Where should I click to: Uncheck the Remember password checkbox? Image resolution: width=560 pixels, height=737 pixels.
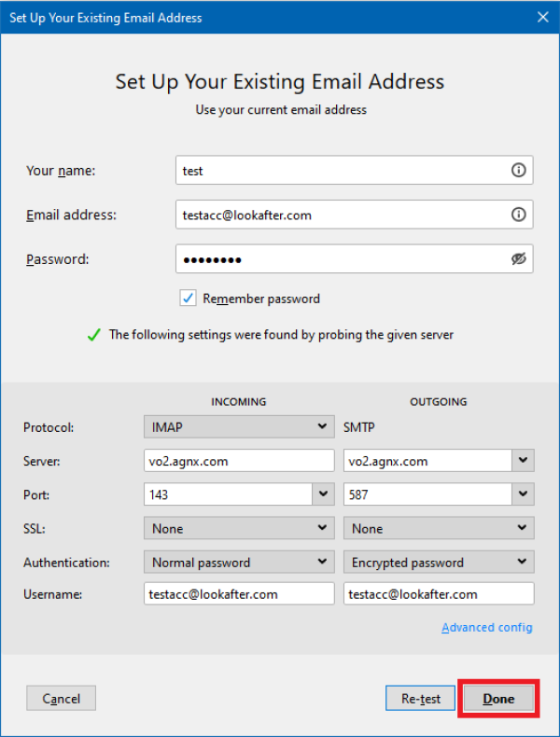188,299
